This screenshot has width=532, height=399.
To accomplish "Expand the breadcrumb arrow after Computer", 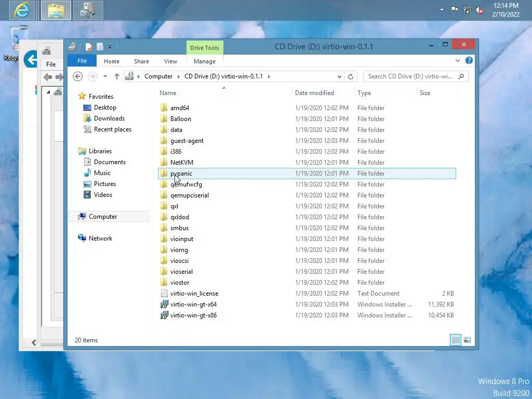I will (x=179, y=77).
